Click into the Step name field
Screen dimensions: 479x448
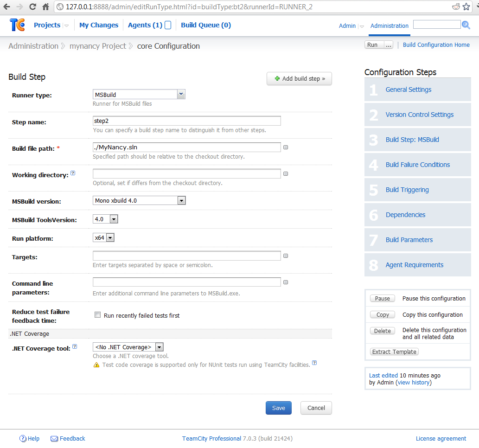point(187,121)
